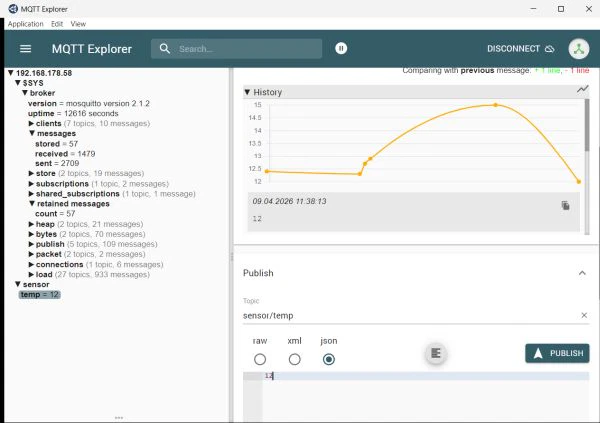The height and width of the screenshot is (423, 600).
Task: Select the raw format radio button
Action: pos(260,359)
